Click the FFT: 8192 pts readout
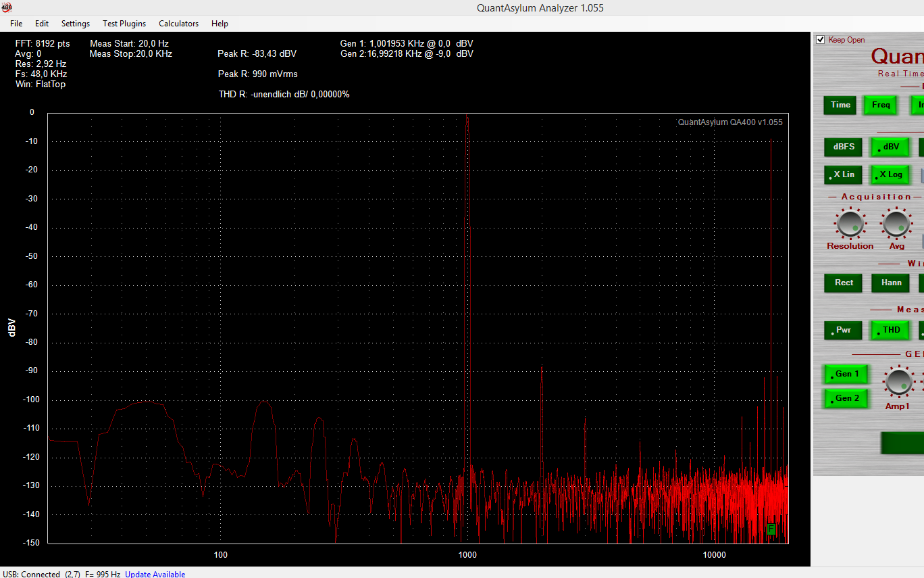 tap(43, 43)
